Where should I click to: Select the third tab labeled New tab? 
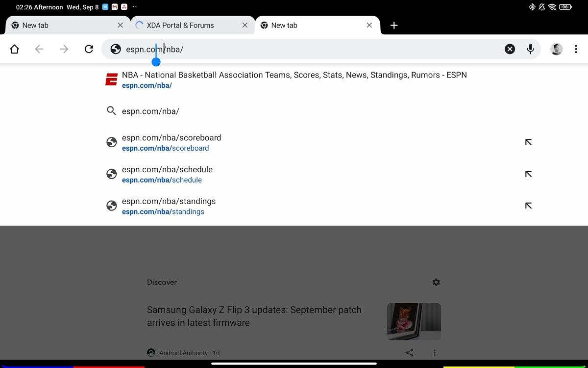(318, 26)
